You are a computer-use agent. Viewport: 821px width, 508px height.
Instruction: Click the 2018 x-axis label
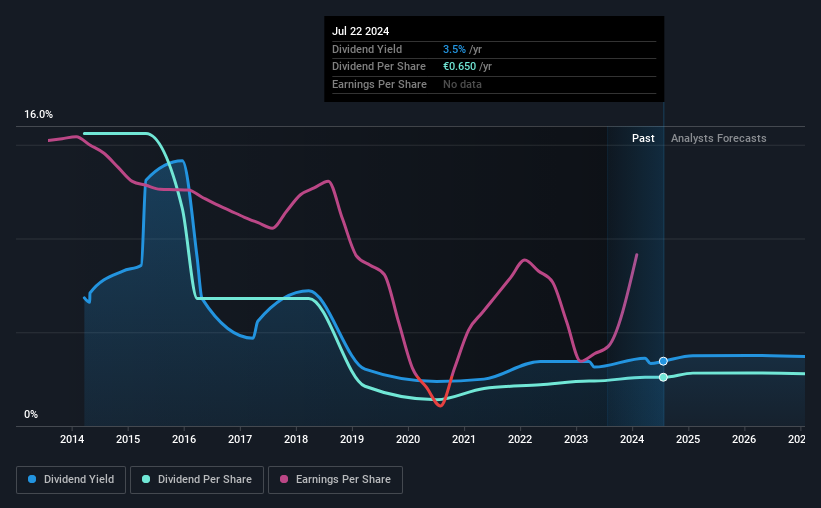tap(296, 439)
